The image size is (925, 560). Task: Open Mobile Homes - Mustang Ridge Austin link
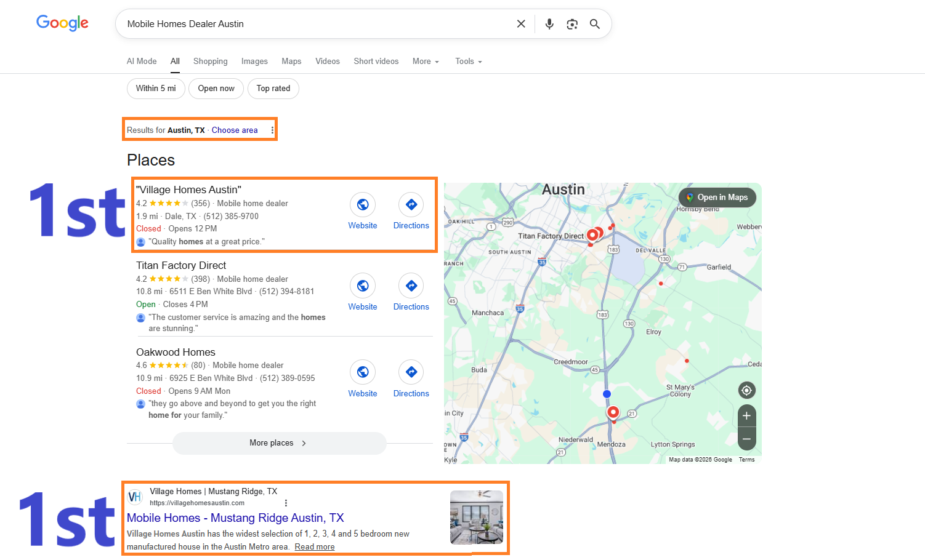tap(235, 518)
